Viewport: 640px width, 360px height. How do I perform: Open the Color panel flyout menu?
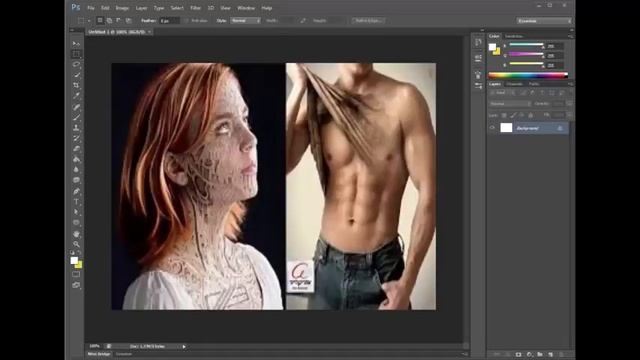570,36
